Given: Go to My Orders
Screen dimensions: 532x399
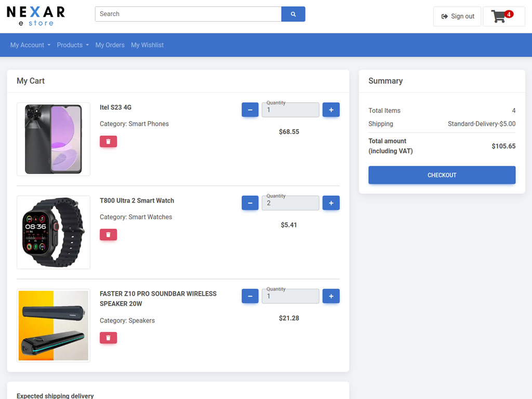Looking at the screenshot, I should [x=110, y=45].
